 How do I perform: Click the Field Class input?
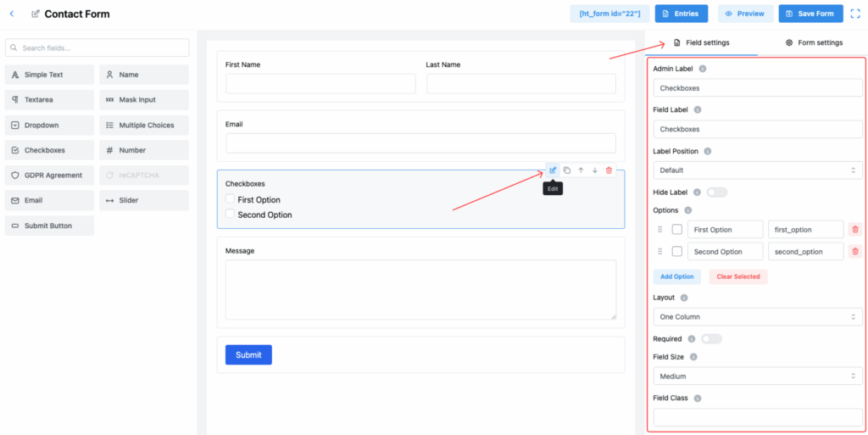758,417
